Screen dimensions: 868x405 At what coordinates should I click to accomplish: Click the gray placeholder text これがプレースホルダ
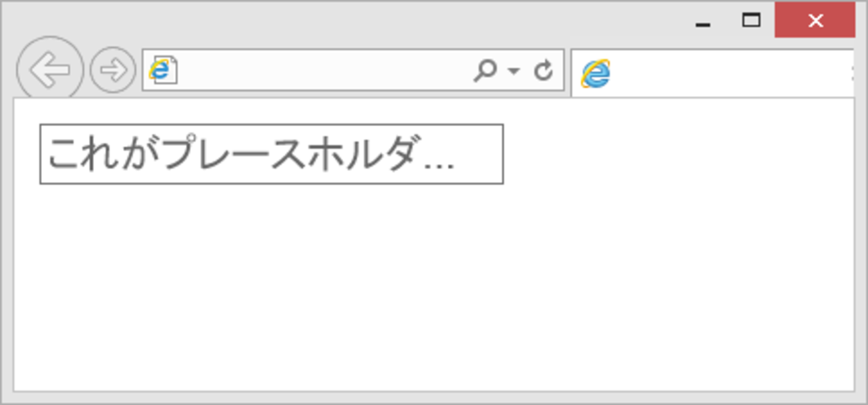[x=234, y=154]
